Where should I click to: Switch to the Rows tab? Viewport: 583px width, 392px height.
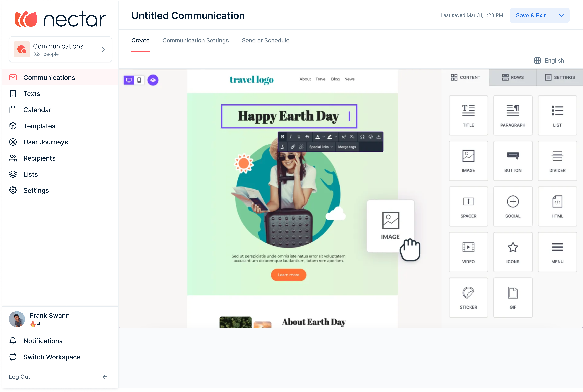513,77
